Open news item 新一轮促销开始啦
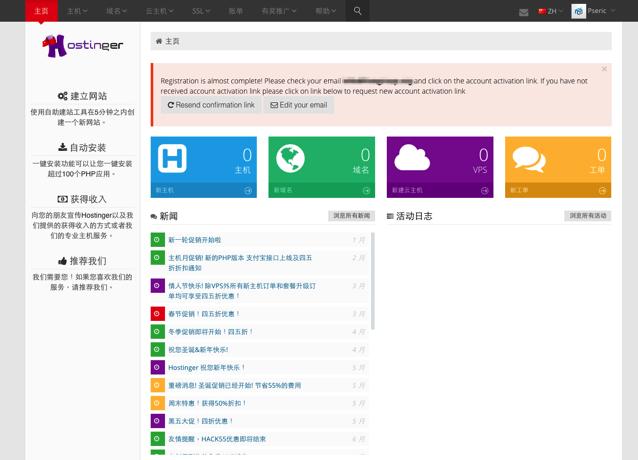 pyautogui.click(x=195, y=240)
